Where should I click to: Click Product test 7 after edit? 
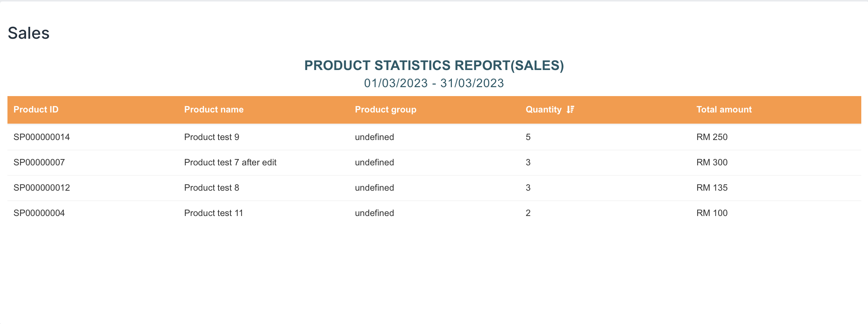pyautogui.click(x=230, y=162)
